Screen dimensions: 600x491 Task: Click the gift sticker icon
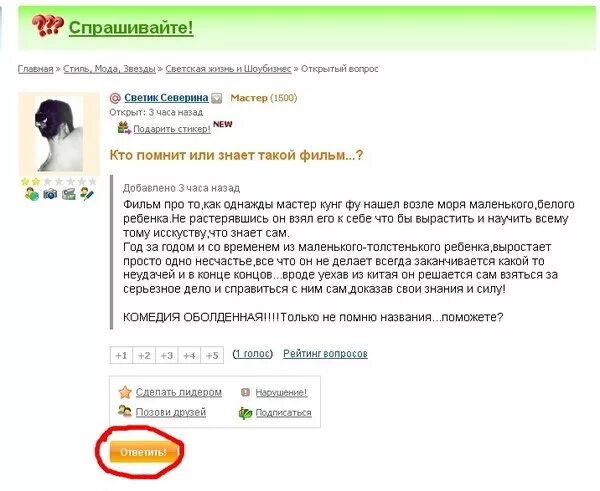[124, 127]
